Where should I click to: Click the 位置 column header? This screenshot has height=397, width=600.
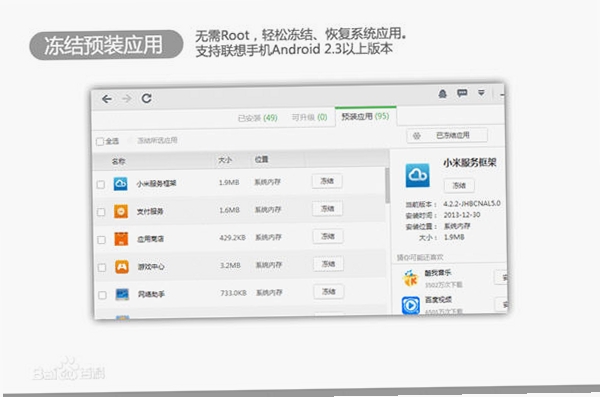261,159
